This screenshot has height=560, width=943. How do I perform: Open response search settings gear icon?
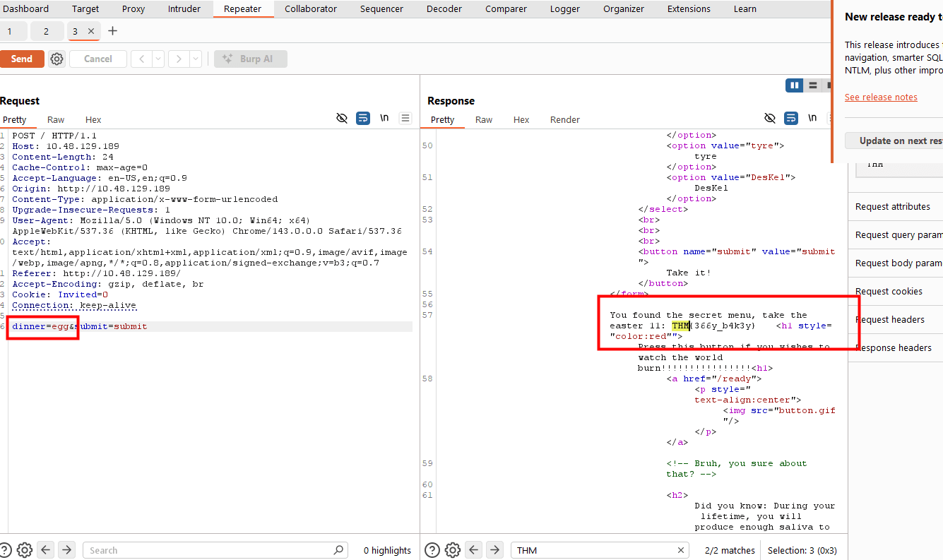[453, 550]
